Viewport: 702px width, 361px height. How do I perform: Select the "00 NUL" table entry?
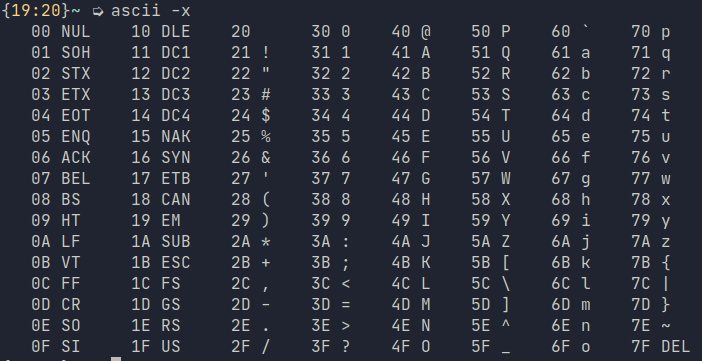60,31
